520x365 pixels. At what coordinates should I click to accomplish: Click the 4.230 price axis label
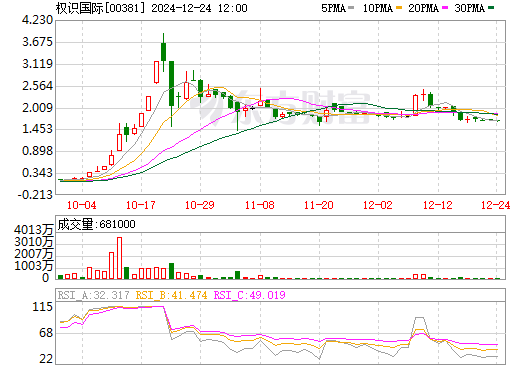pyautogui.click(x=37, y=20)
